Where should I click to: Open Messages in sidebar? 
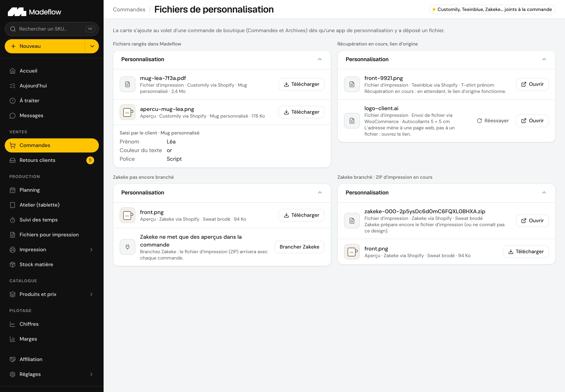pos(52,115)
